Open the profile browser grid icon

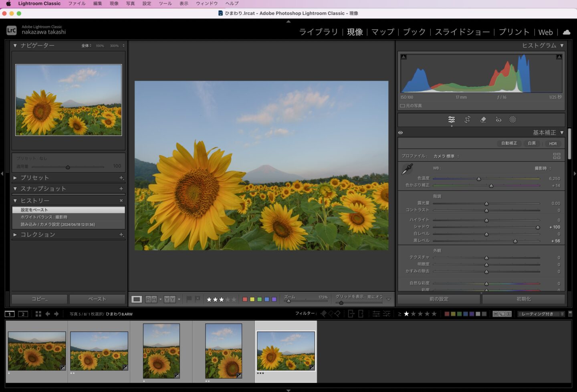click(557, 156)
